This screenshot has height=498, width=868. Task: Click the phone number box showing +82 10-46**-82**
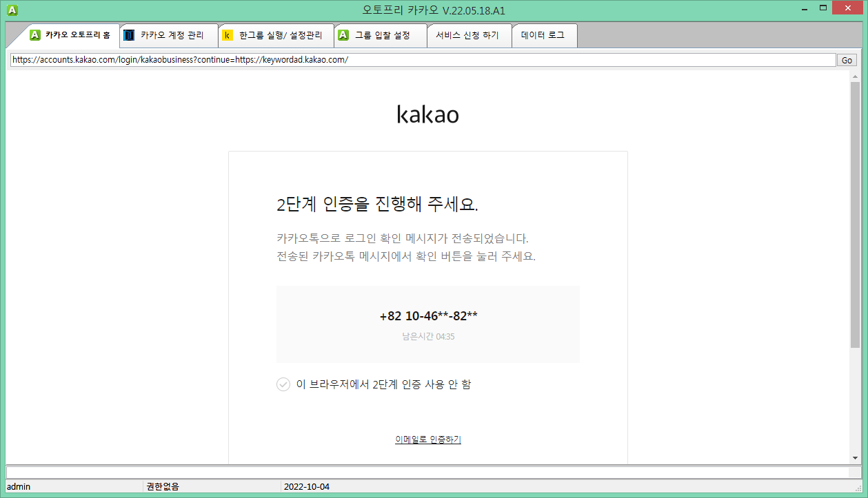pos(427,324)
